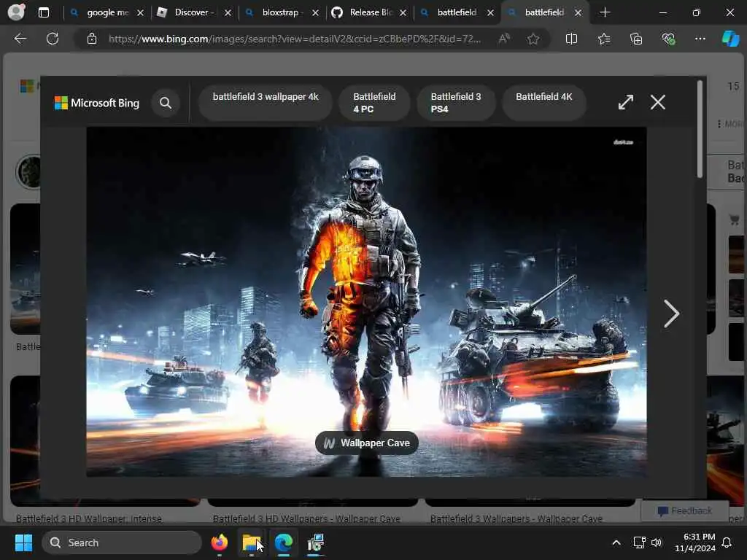The image size is (747, 560).
Task: Show the next image with right arrow
Action: (671, 314)
